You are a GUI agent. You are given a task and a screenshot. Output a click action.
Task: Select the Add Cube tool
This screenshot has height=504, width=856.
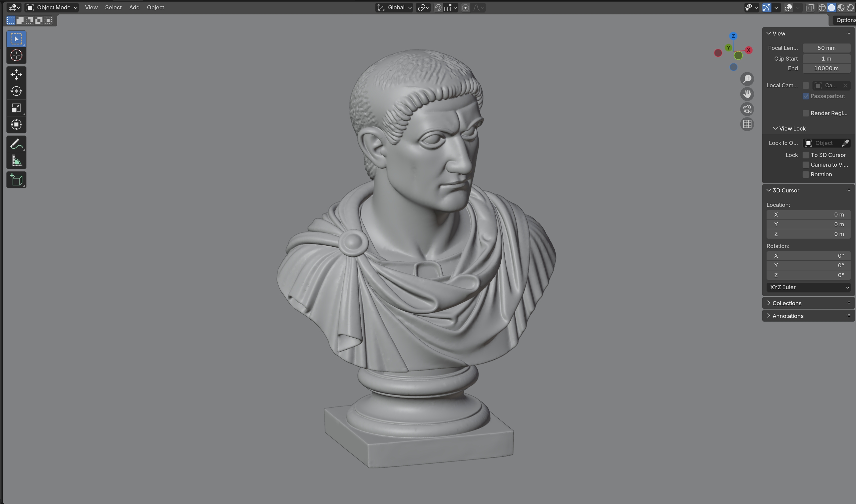pyautogui.click(x=16, y=180)
